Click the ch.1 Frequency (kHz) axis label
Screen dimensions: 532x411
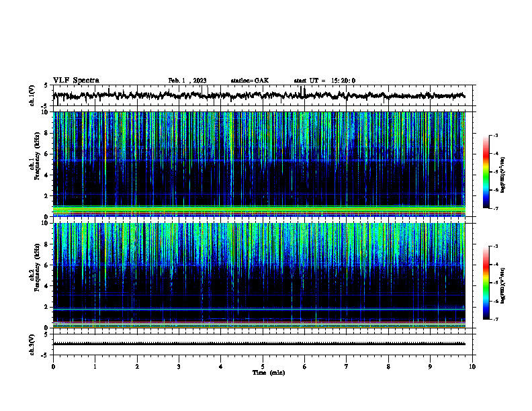click(35, 165)
